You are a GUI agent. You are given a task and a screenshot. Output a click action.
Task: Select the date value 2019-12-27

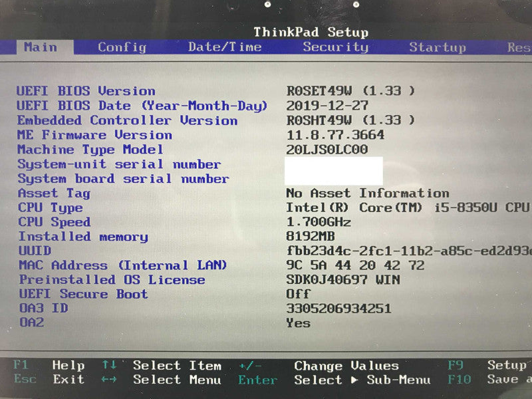click(327, 106)
